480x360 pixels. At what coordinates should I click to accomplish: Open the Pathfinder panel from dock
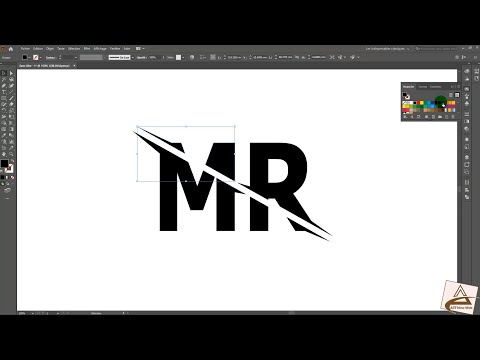coord(467,197)
